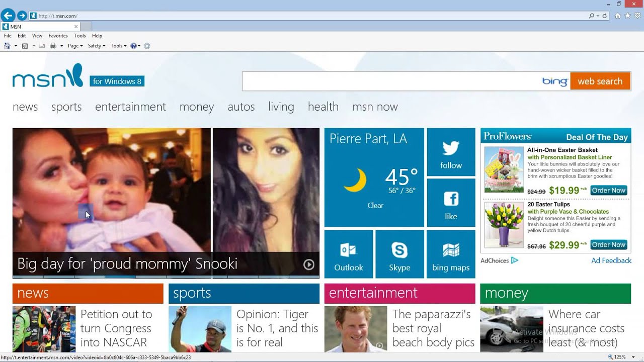Click the Twitter follow tile
644x362 pixels.
coord(451,152)
